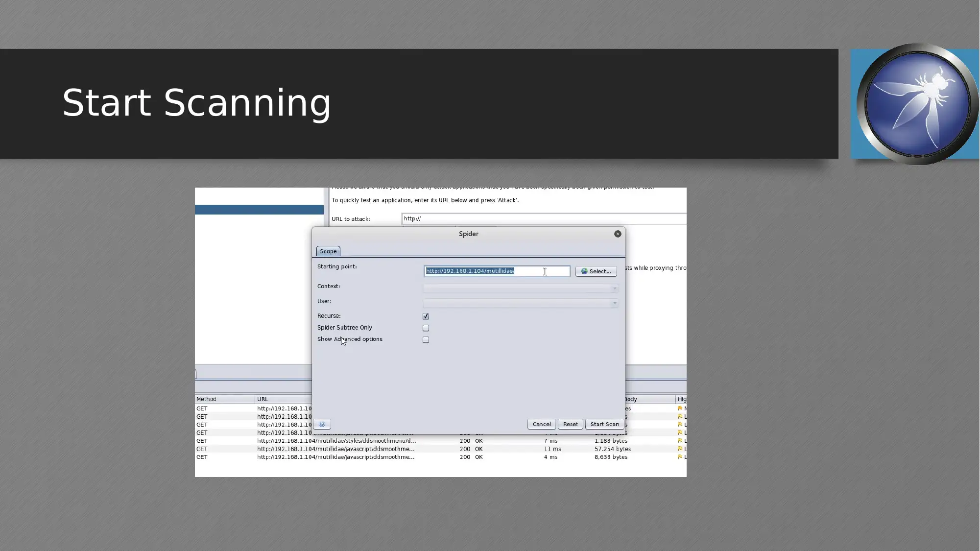Click the Reset button in Spider dialog
This screenshot has width=980, height=551.
click(x=570, y=424)
